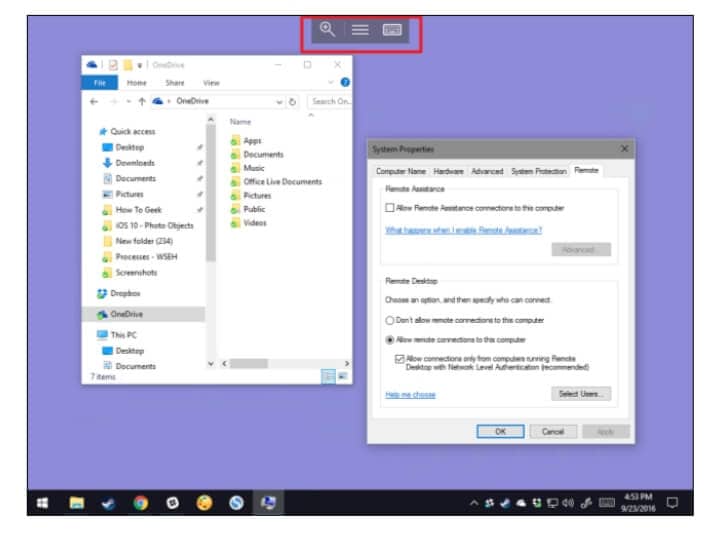
Task: Show the on-screen keyboard from the top toolbar
Action: tap(392, 30)
